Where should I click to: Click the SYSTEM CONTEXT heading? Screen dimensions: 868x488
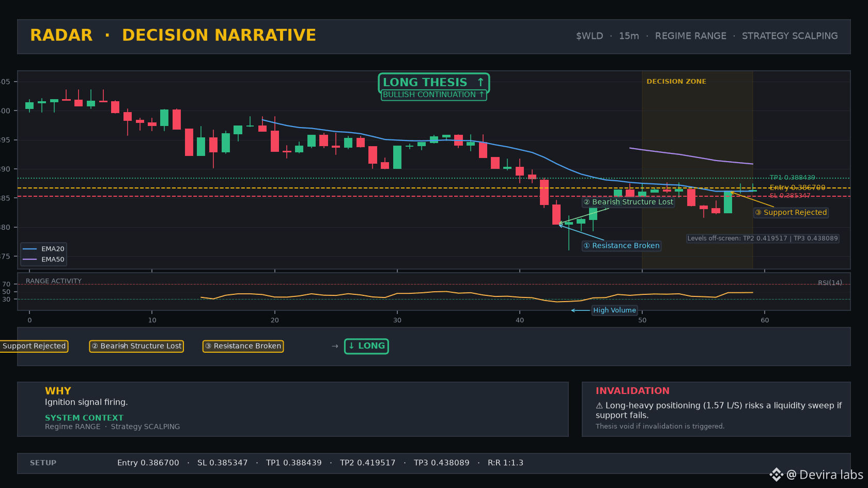point(84,418)
